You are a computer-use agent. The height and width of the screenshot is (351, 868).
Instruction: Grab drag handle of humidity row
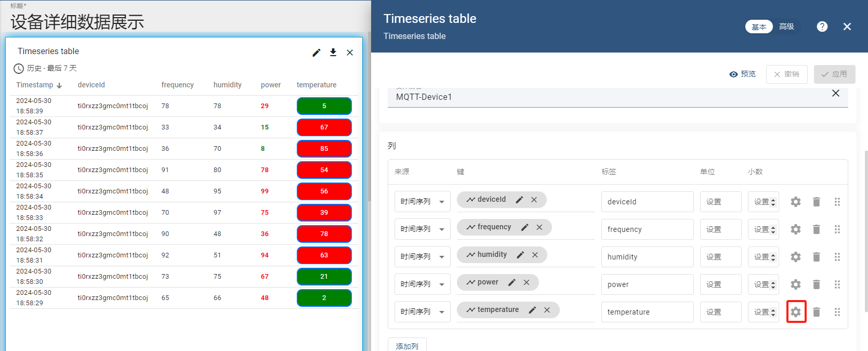click(837, 257)
